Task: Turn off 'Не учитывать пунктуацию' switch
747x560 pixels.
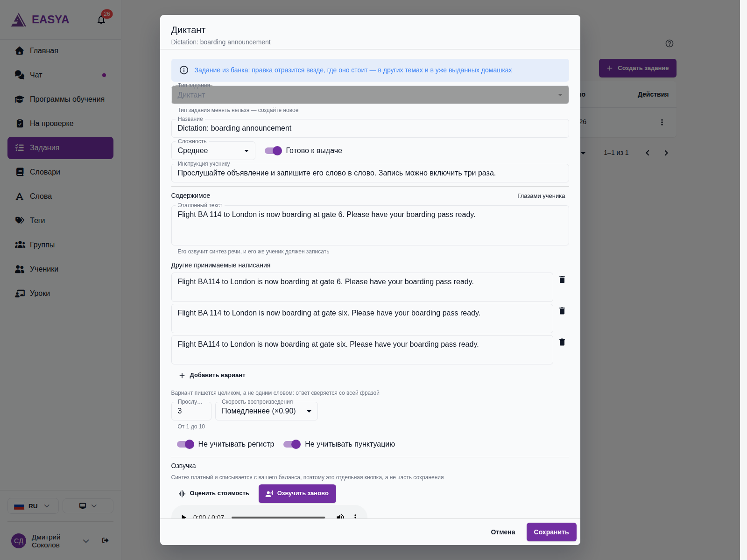Action: [292, 444]
